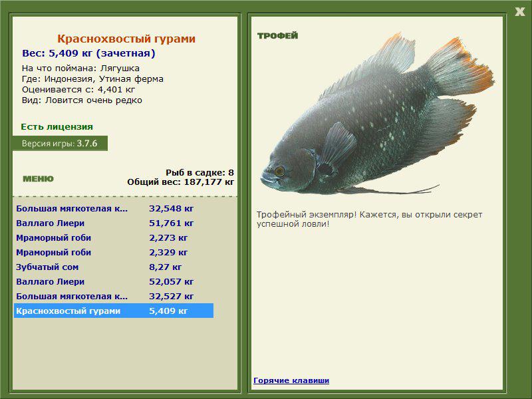Click the bait line На что поймана: Лягушка
Image resolution: width=532 pixels, height=399 pixels.
point(80,68)
